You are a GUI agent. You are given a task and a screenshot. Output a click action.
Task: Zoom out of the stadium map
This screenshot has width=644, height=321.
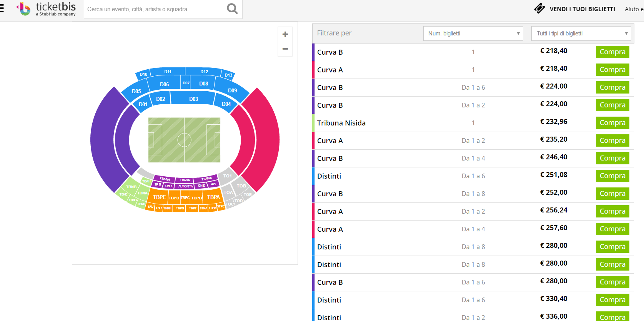pos(285,49)
